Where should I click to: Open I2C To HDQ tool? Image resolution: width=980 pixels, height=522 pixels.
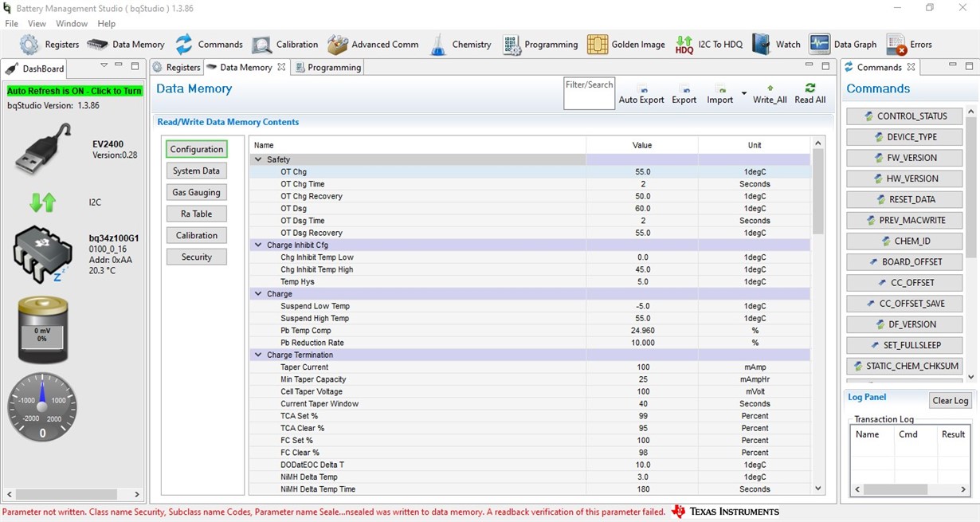684,45
